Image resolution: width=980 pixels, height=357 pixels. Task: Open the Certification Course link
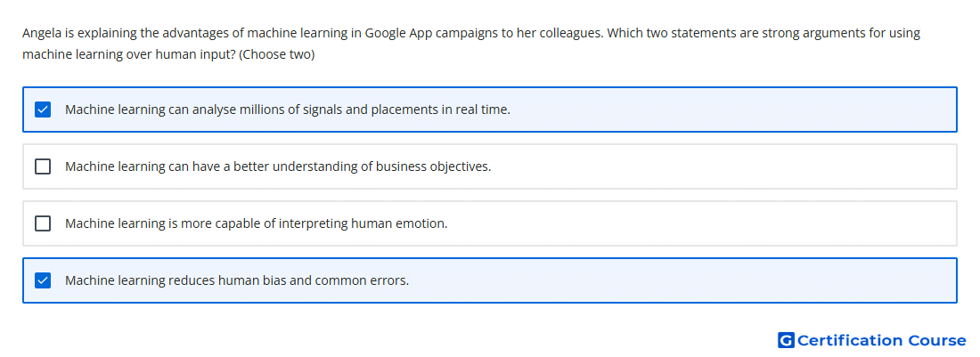(x=872, y=340)
